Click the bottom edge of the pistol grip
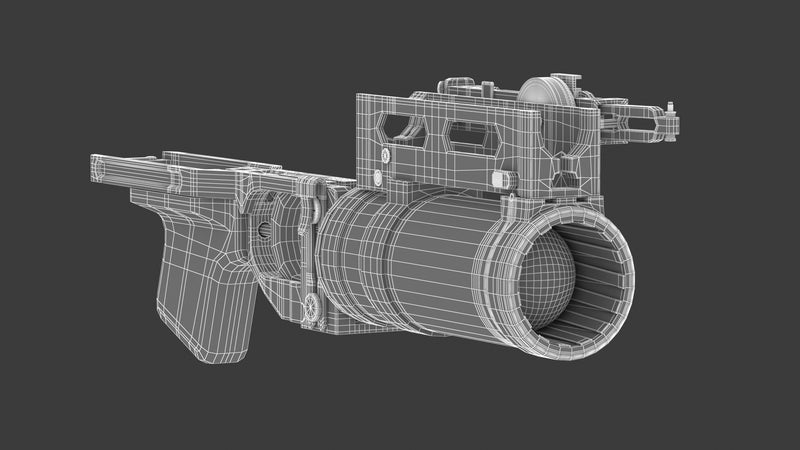Screen dimensions: 800x450 [203, 357]
